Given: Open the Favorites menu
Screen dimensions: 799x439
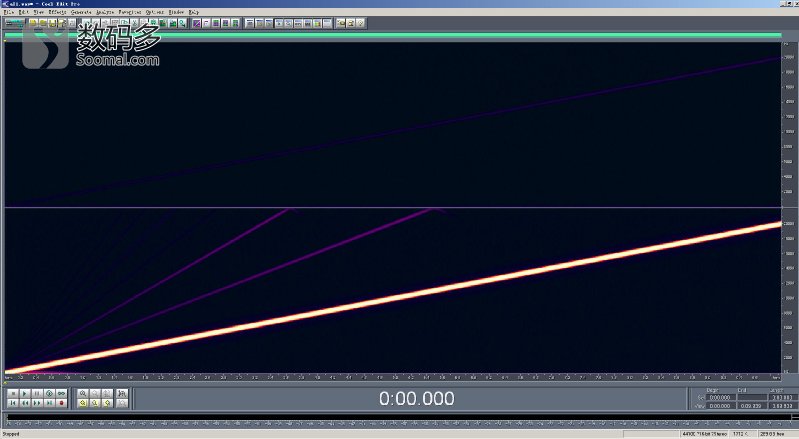Looking at the screenshot, I should [x=130, y=12].
